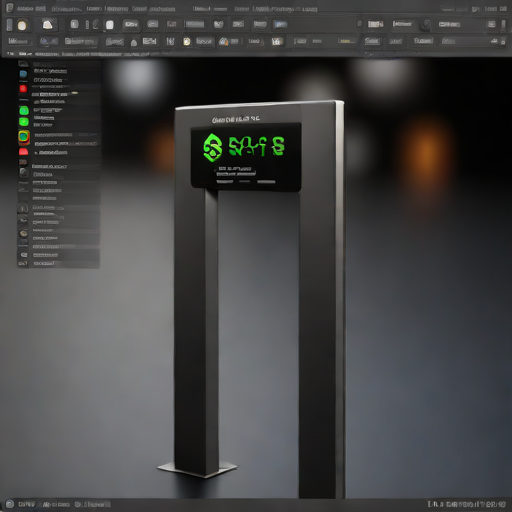The width and height of the screenshot is (512, 512).
Task: Select the multicolored ringed icon in left panel
Action: [x=24, y=137]
